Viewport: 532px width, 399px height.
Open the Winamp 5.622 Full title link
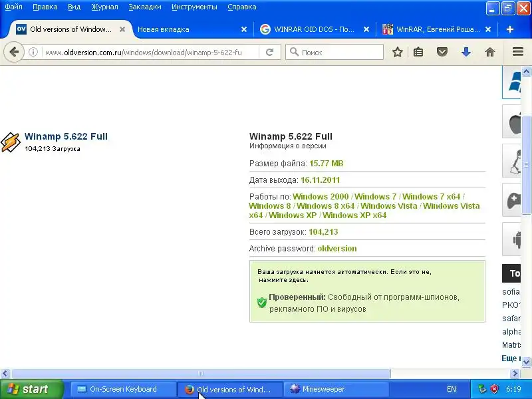(x=66, y=136)
